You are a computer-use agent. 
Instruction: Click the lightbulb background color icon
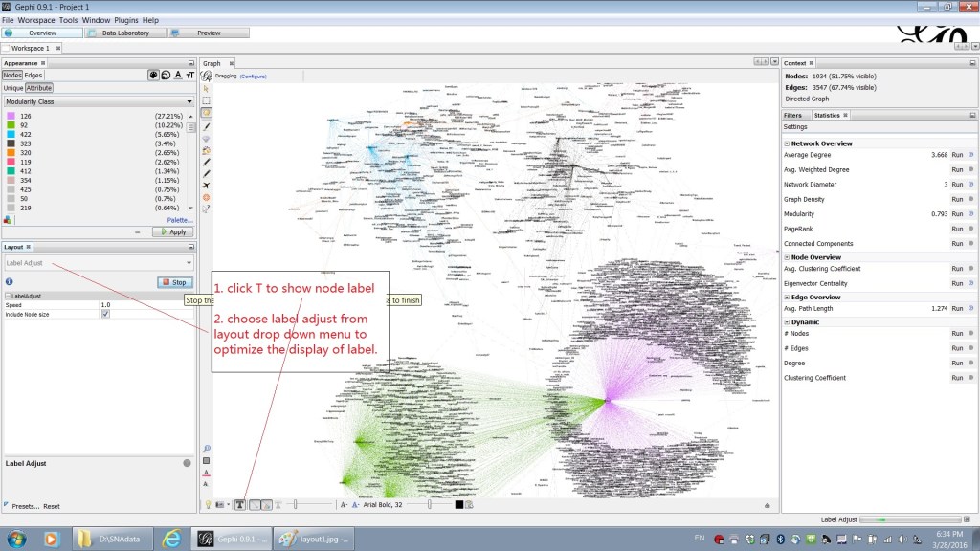(x=208, y=504)
